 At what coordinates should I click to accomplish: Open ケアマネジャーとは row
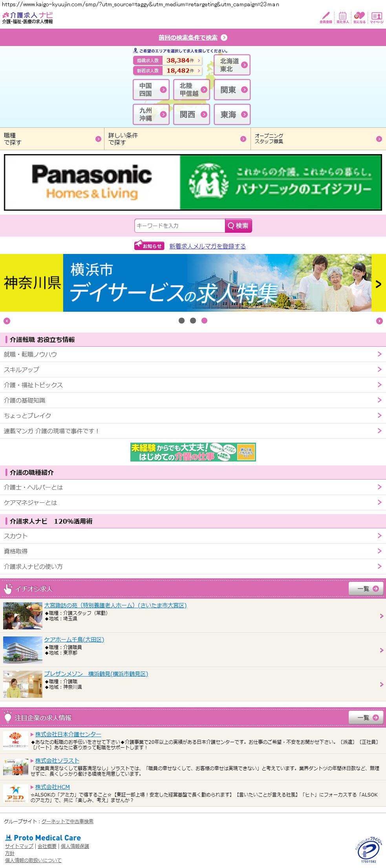click(x=193, y=502)
